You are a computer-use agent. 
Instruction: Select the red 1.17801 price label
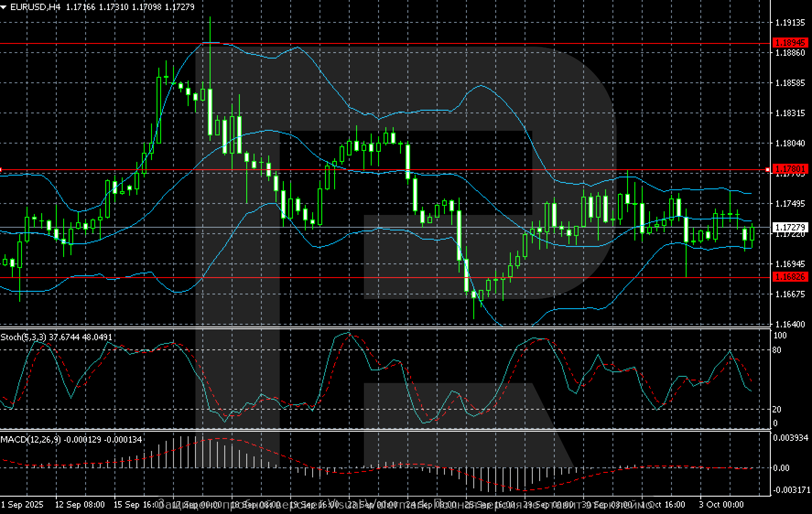(789, 169)
